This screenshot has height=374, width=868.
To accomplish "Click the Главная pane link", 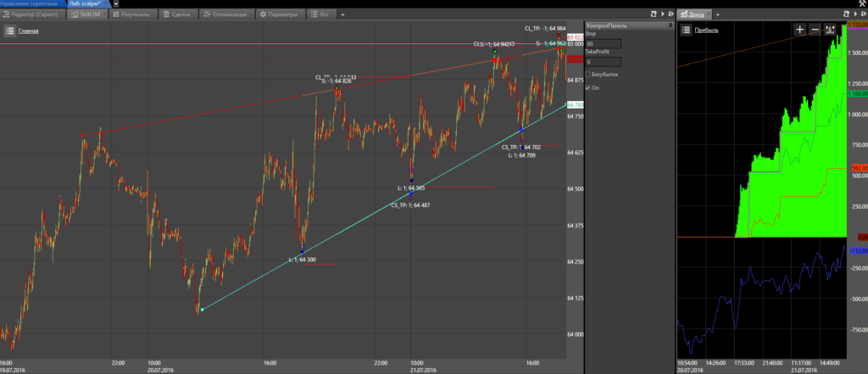I will pyautogui.click(x=29, y=31).
